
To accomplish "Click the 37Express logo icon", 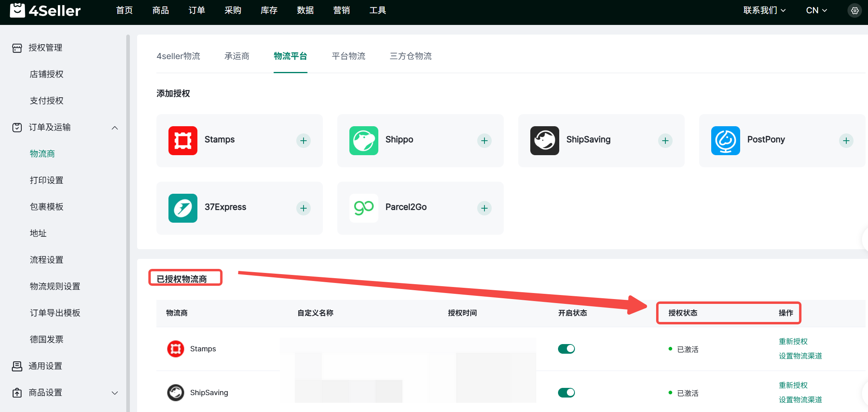I will pyautogui.click(x=183, y=208).
